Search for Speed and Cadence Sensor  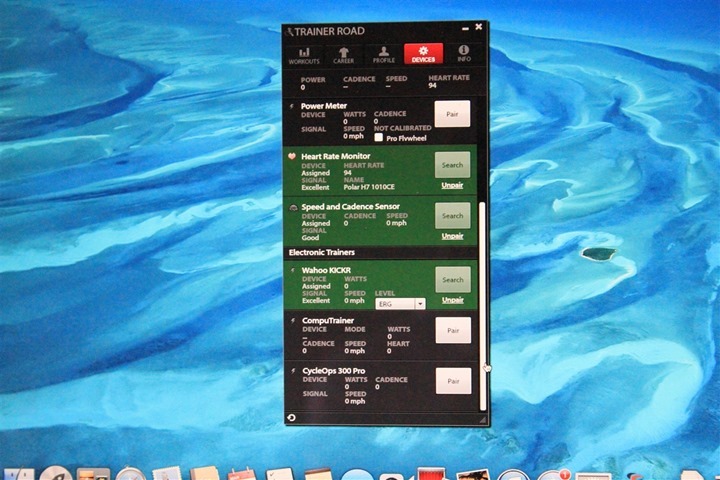(x=453, y=215)
